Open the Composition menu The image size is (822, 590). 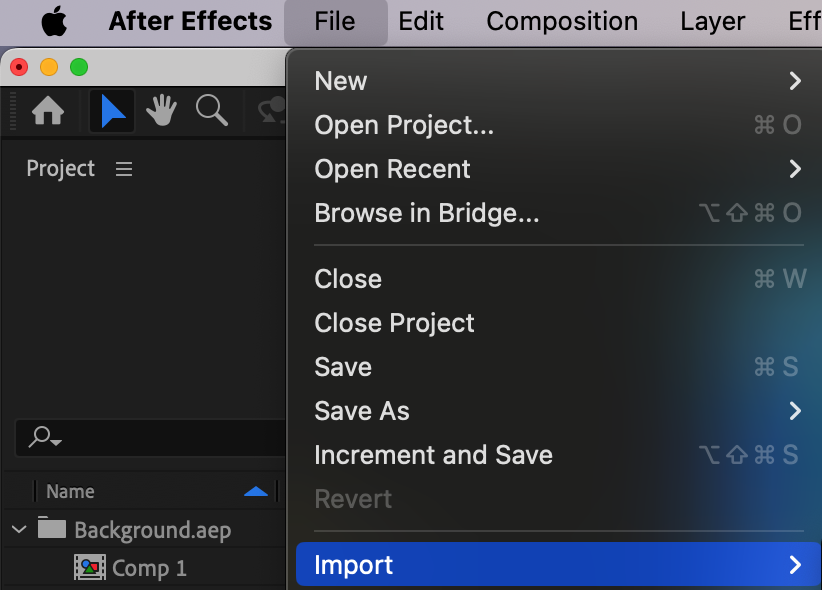pos(562,21)
